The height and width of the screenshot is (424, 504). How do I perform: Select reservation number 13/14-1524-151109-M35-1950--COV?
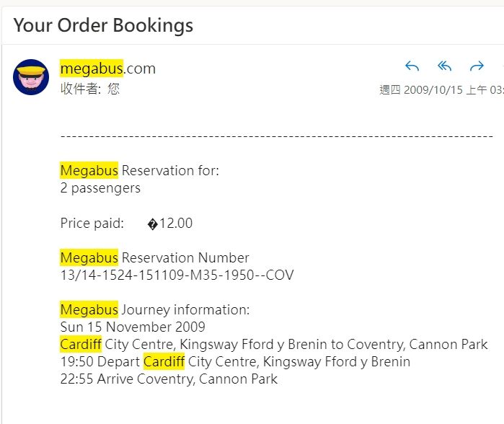(177, 275)
